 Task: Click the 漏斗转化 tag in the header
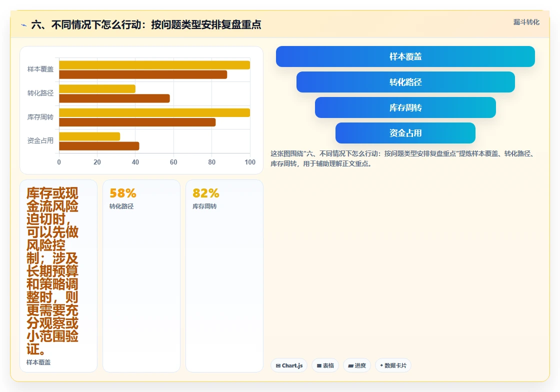tap(526, 22)
